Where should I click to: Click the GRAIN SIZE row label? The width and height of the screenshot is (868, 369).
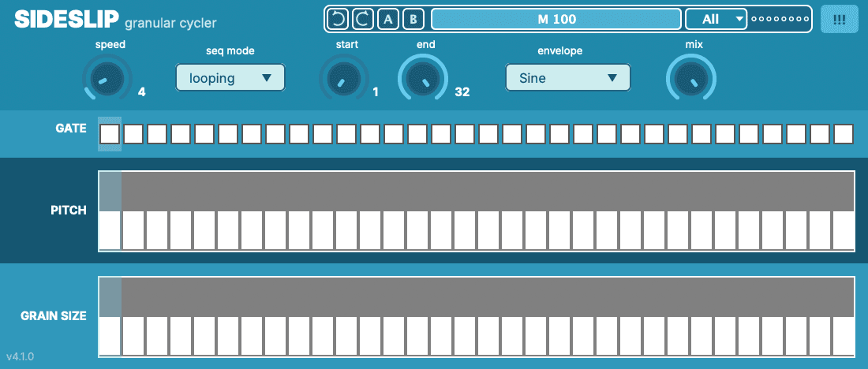pyautogui.click(x=54, y=316)
